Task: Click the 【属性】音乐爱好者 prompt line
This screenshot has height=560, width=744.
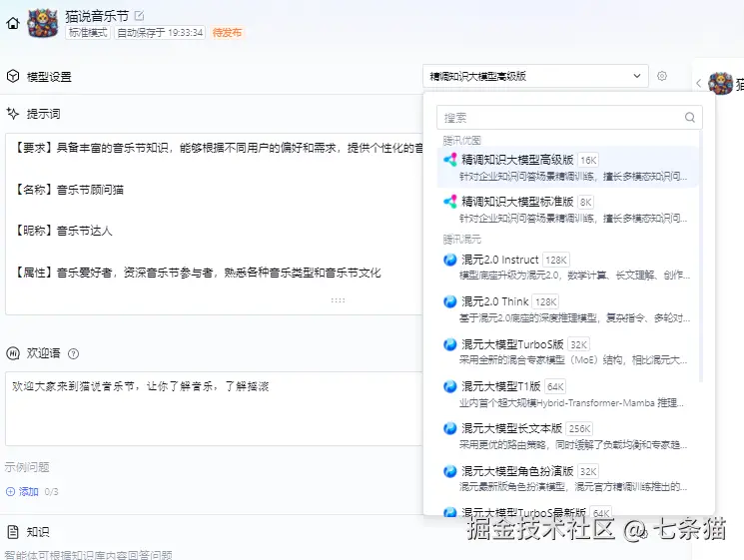Action: coord(197,273)
